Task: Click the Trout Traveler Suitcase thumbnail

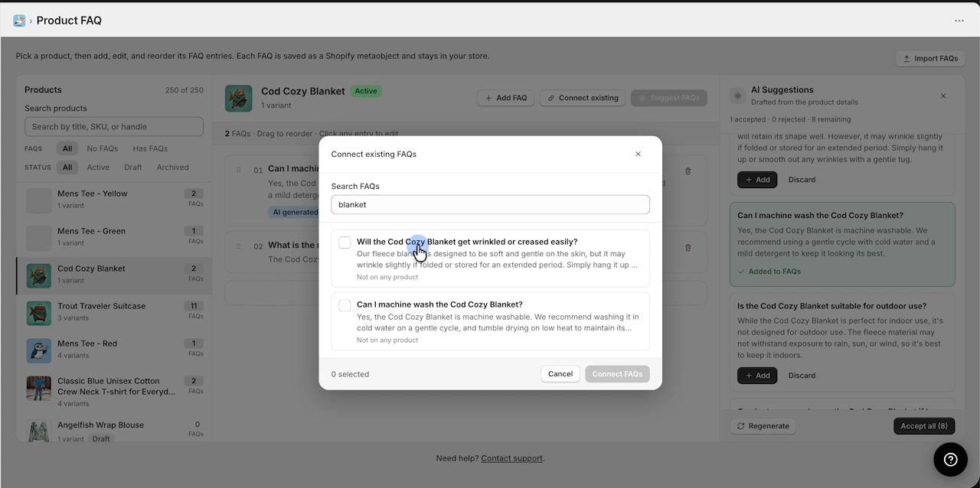Action: click(39, 313)
